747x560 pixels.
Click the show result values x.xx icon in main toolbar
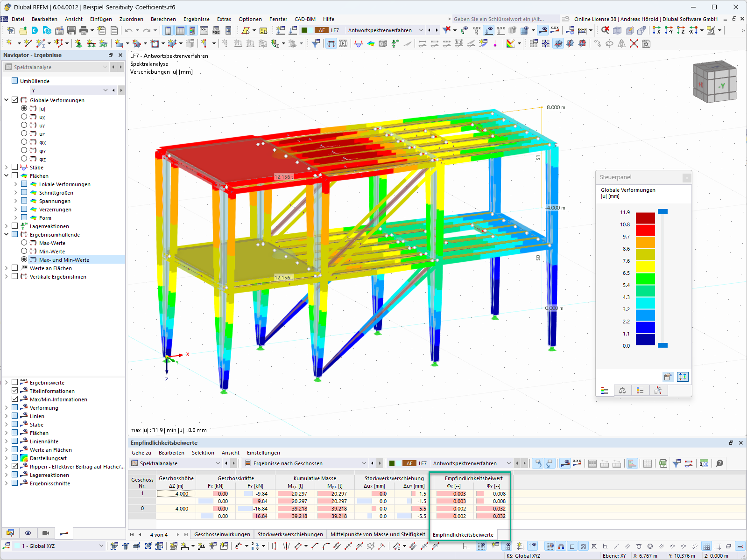(x=555, y=30)
